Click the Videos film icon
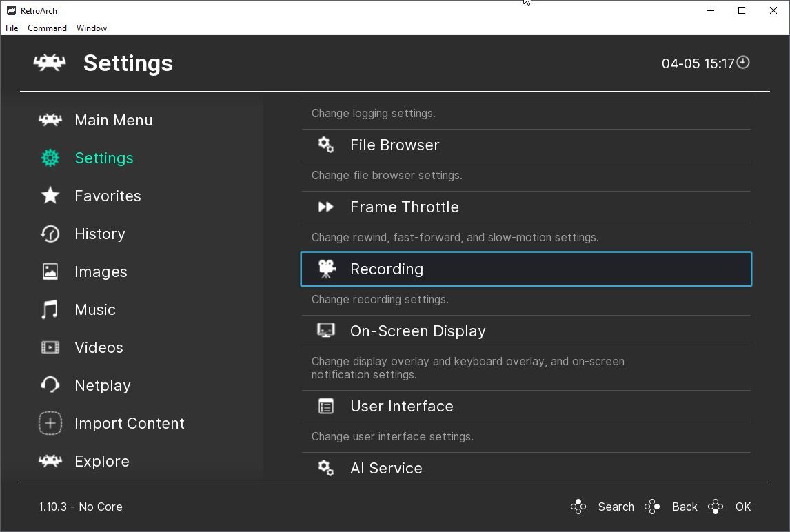This screenshot has height=532, width=790. (50, 347)
